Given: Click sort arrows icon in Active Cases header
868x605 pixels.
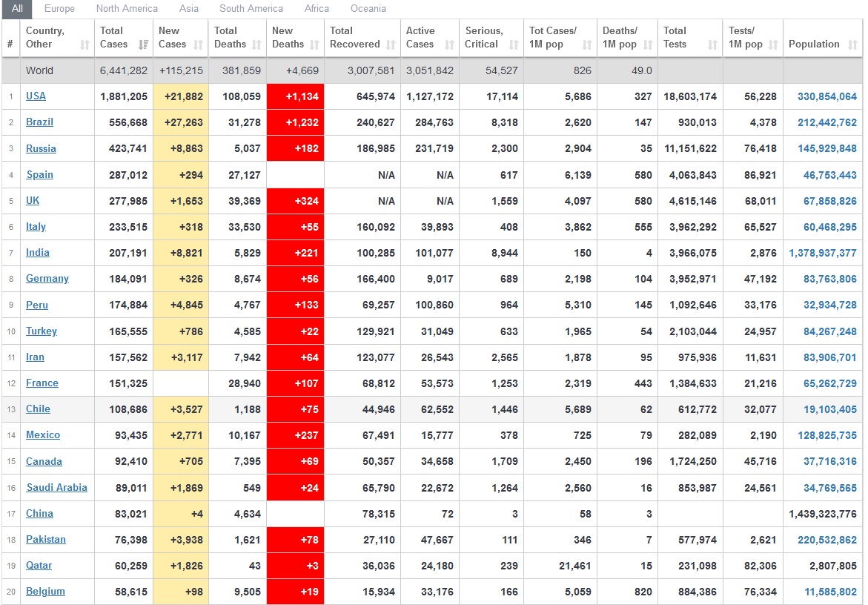Looking at the screenshot, I should 449,45.
